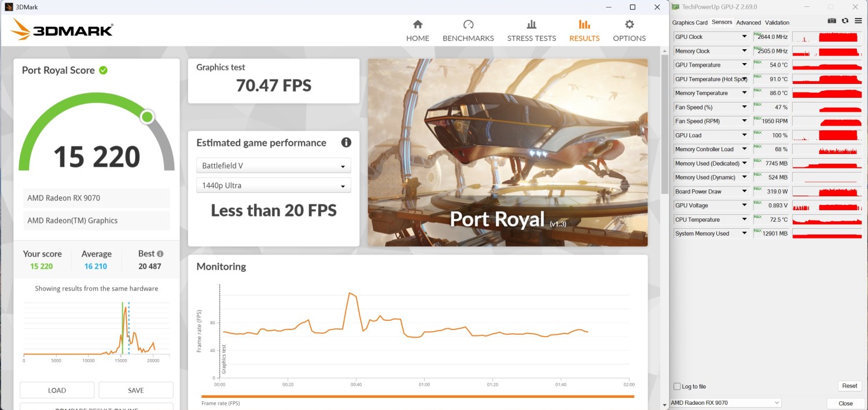Click the LOAD result button
Screen dimensions: 868x410
click(x=57, y=390)
